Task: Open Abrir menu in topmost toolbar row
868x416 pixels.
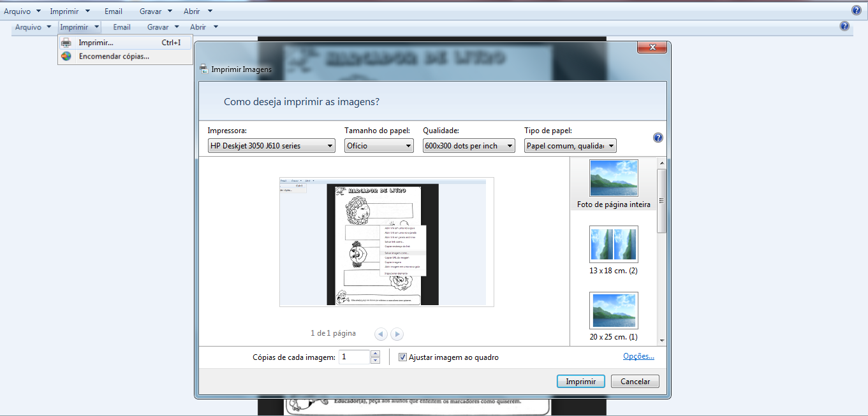Action: [198, 11]
